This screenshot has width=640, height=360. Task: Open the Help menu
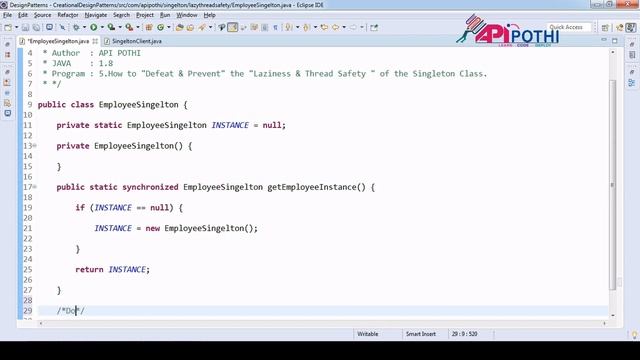(209, 15)
